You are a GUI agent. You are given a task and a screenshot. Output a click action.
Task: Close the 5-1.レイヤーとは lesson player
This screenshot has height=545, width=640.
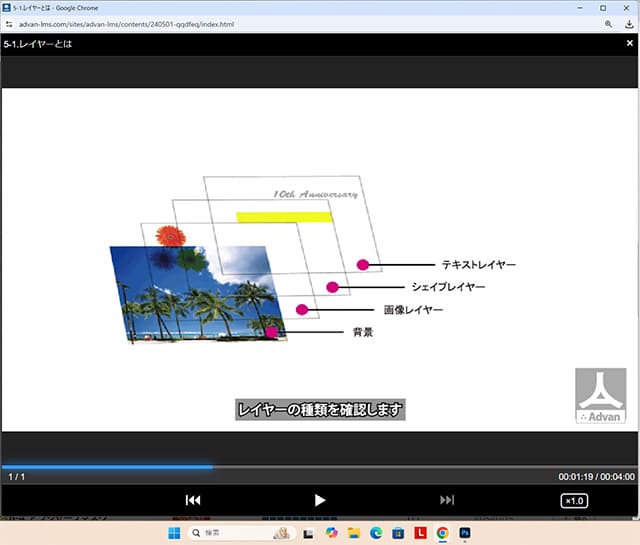click(x=627, y=44)
